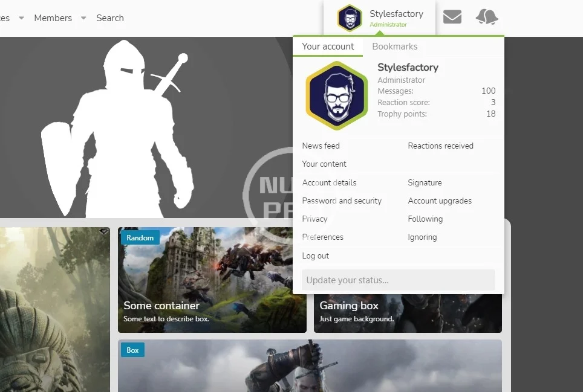The height and width of the screenshot is (392, 583).
Task: Open the Members navigation link
Action: [53, 18]
